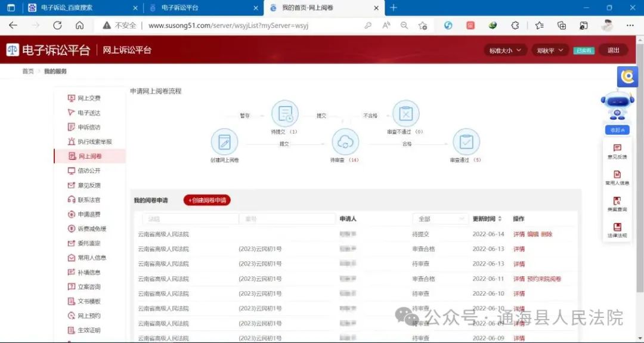Screen dimensions: 644x343
Task: Click the 创建网上阅卷 flow icon
Action: tap(224, 142)
